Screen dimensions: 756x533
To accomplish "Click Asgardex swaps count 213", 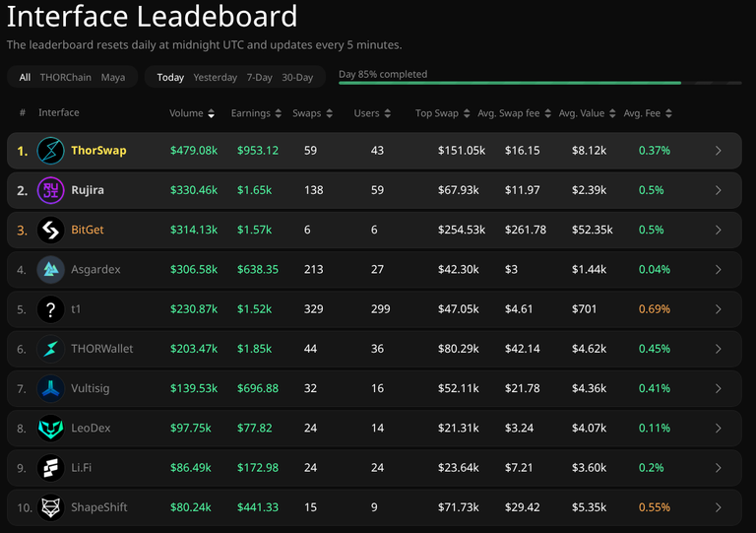I will tap(313, 270).
